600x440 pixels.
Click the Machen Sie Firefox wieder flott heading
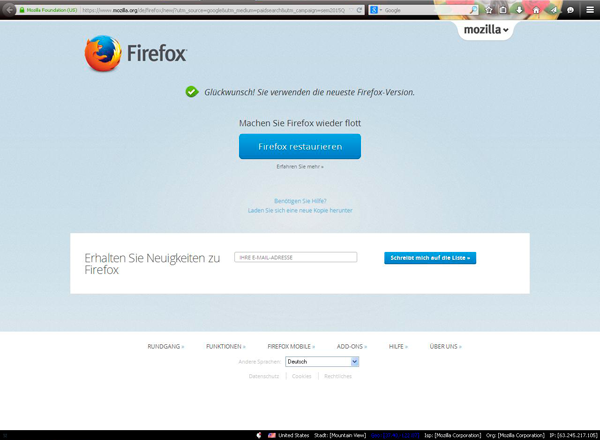coord(300,123)
